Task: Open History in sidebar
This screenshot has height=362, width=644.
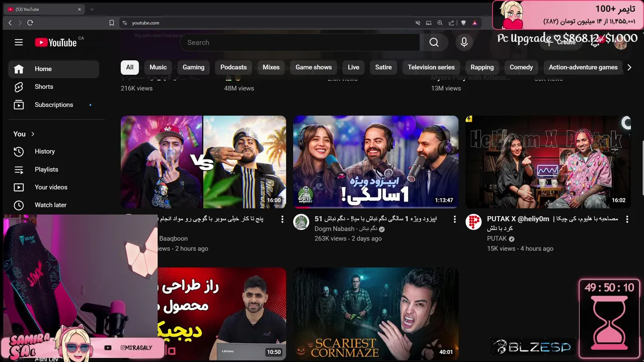Action: tap(53, 151)
